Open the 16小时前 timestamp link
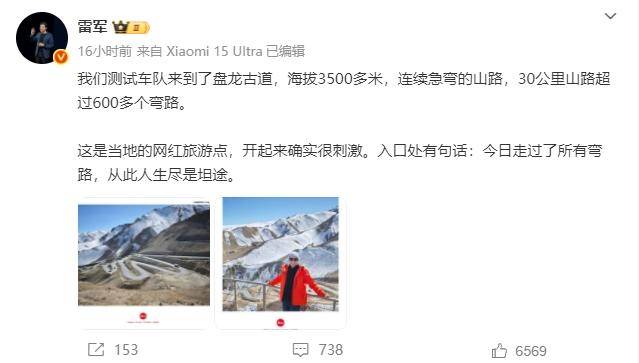639x363 pixels. click(105, 51)
